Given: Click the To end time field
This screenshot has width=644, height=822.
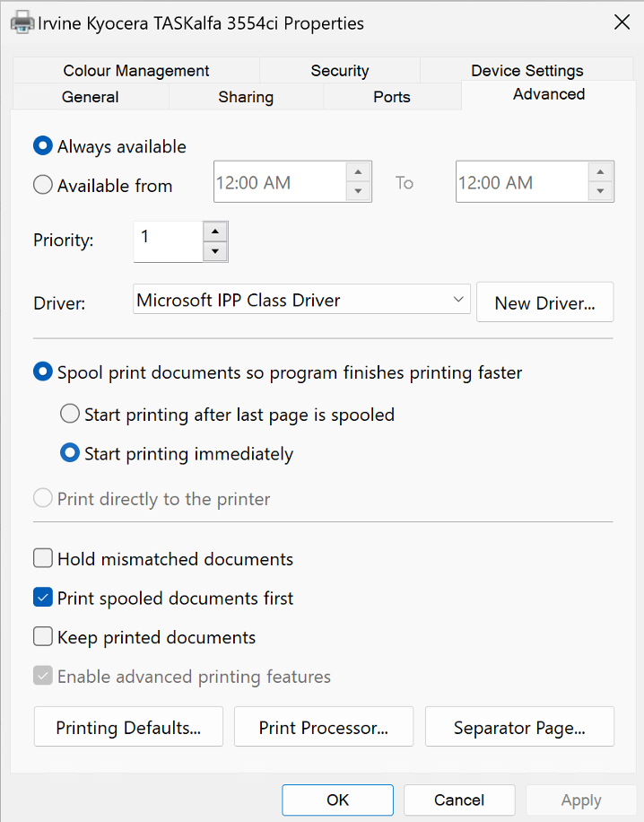Looking at the screenshot, I should (x=522, y=182).
